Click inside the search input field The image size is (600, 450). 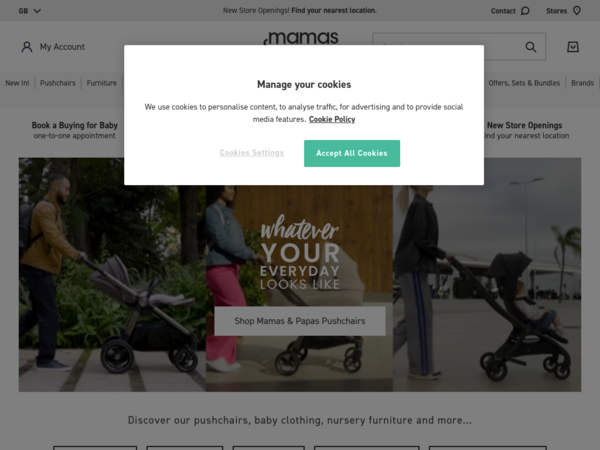(448, 47)
